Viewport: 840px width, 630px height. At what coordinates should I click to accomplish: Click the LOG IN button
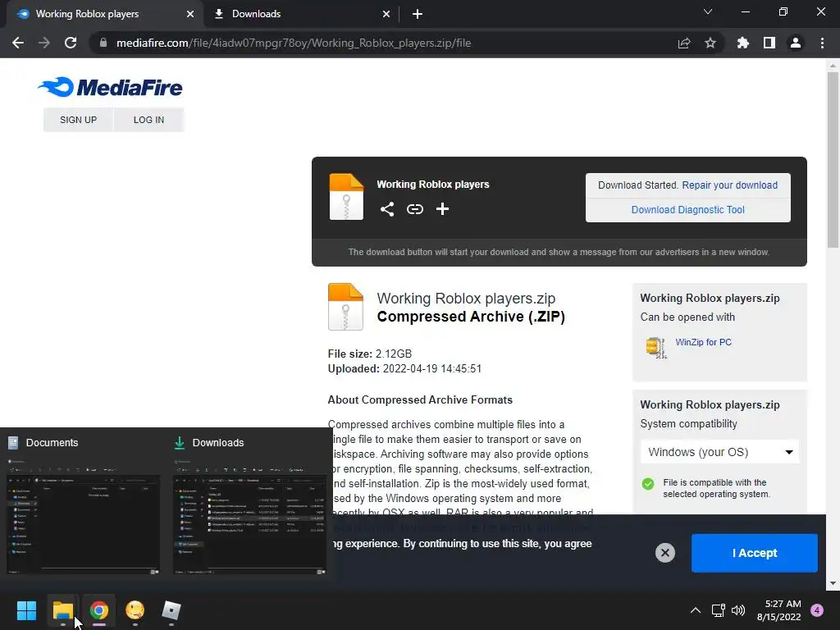pos(149,120)
